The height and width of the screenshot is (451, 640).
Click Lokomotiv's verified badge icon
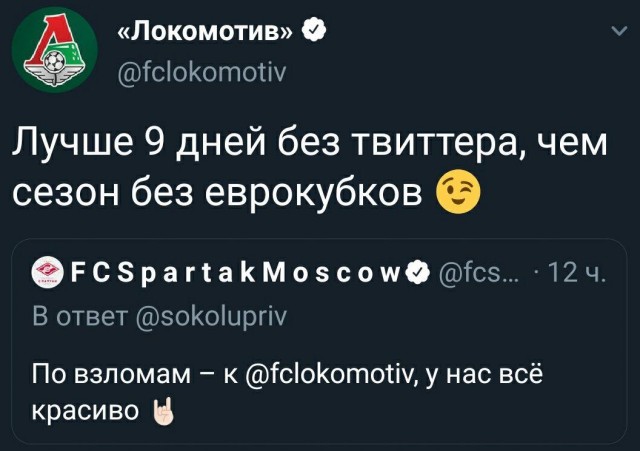point(313,31)
